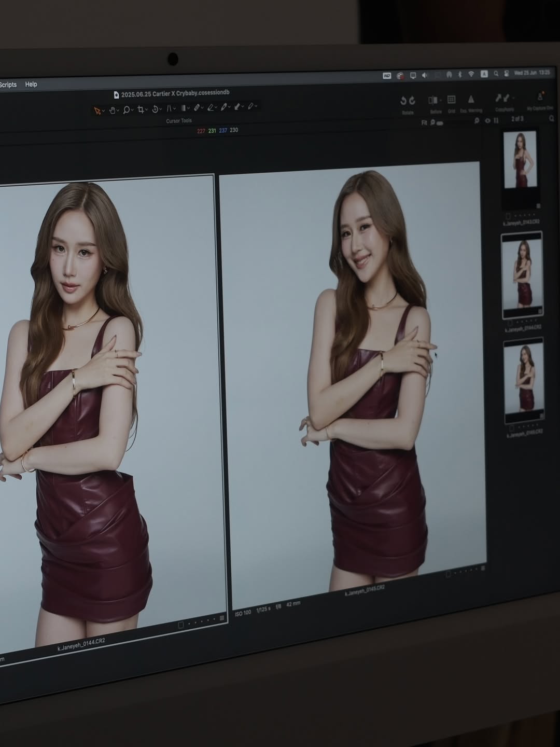Open the Help menu
The image size is (560, 747).
tap(32, 84)
